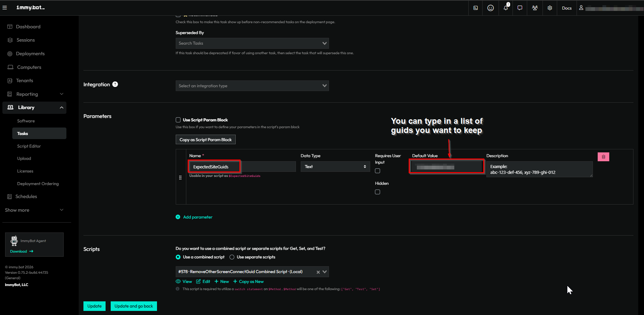Click the Update and go back button

(133, 306)
